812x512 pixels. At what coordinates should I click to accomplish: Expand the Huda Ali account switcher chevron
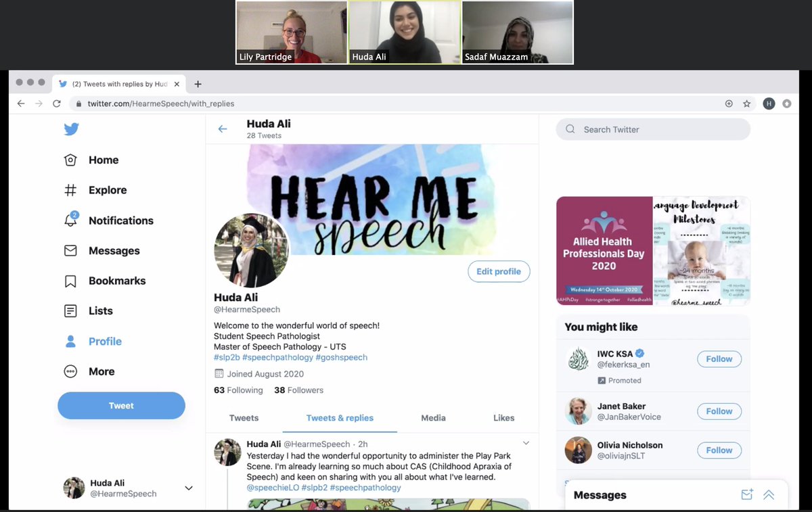189,488
